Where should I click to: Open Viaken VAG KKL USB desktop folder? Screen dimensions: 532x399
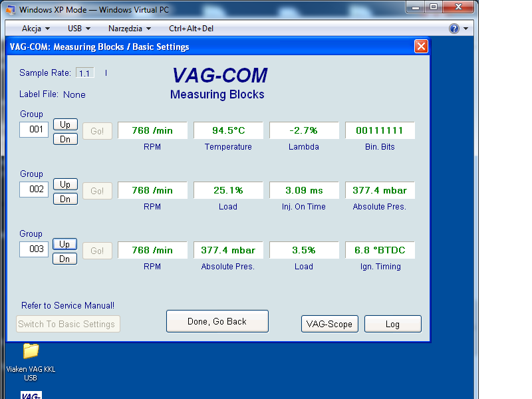[31, 362]
